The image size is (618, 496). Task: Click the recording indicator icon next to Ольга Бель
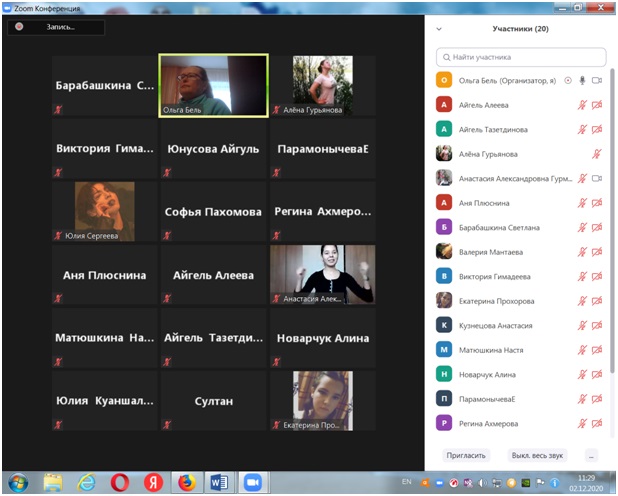click(568, 80)
